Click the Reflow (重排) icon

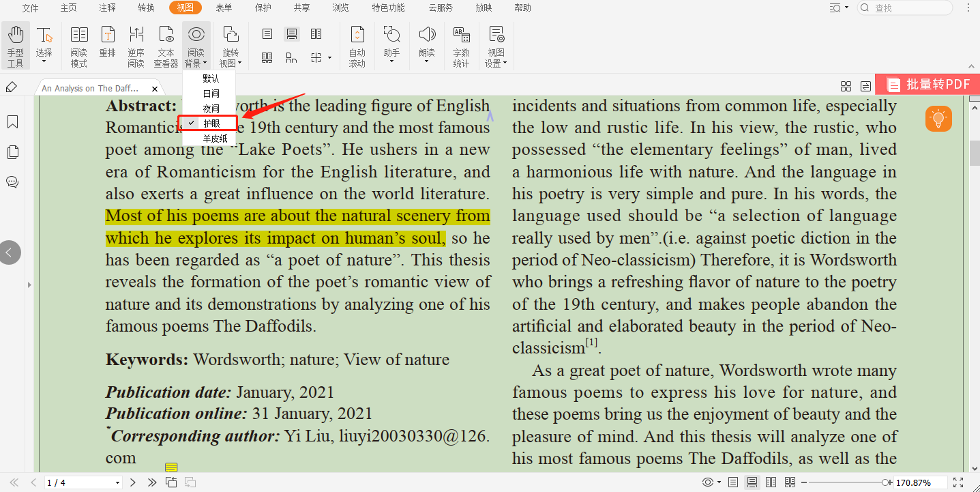107,46
